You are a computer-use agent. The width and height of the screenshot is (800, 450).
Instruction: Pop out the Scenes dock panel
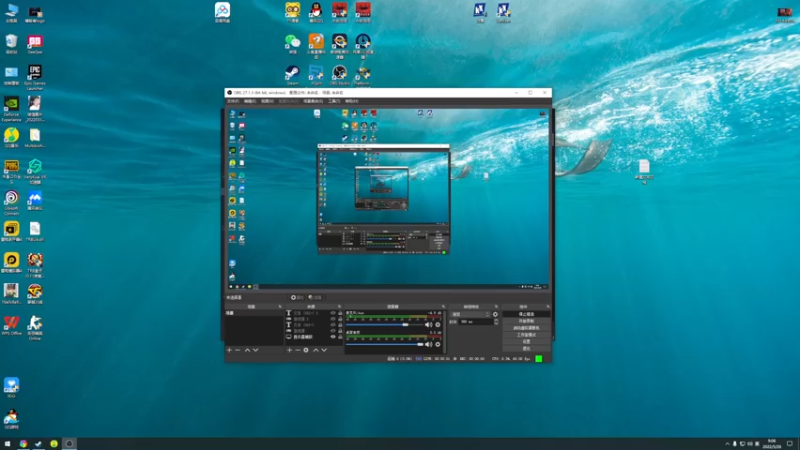280,307
